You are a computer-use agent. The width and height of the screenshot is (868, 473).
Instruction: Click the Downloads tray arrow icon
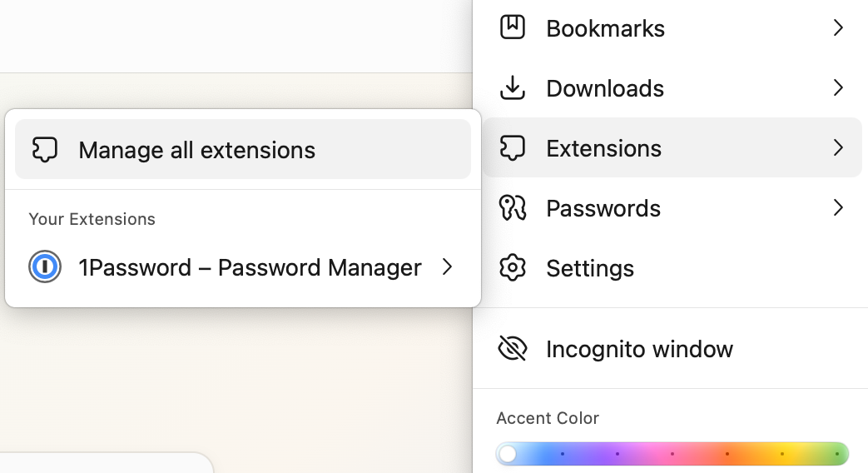pyautogui.click(x=512, y=87)
